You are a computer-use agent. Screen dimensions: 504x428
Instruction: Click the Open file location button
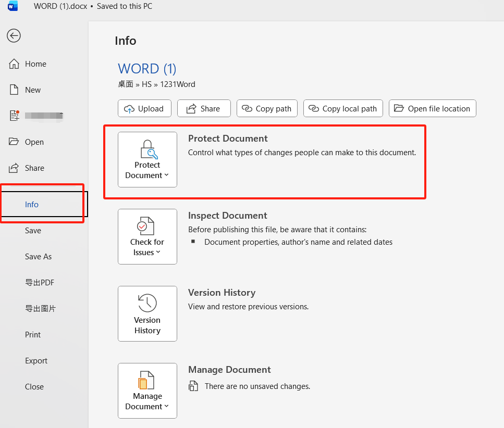point(432,108)
